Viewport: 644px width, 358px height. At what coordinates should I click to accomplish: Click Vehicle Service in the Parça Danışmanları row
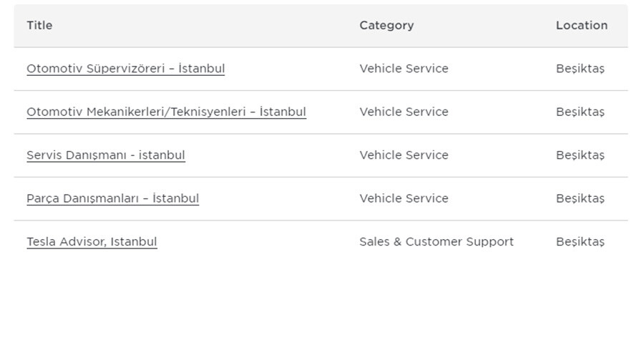404,198
